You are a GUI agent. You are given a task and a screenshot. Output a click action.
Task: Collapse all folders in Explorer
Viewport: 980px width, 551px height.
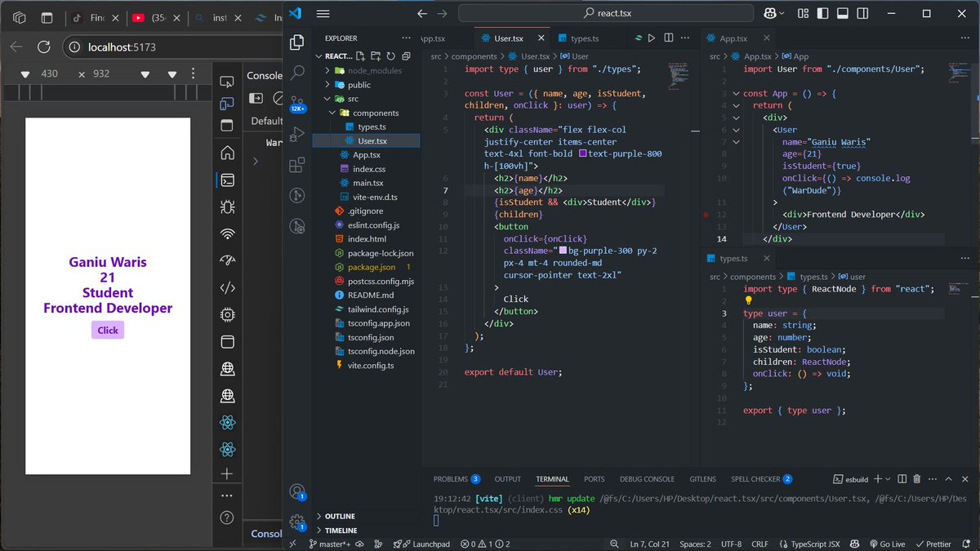coord(406,56)
